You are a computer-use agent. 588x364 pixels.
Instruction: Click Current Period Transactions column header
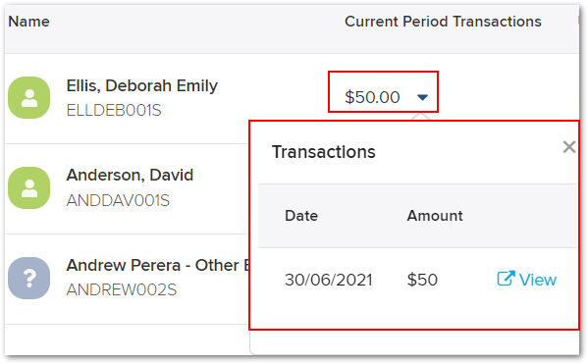tap(443, 22)
